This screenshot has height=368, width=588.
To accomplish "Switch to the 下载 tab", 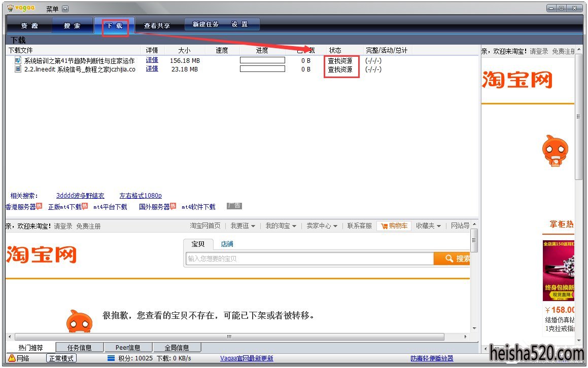I will coord(114,26).
